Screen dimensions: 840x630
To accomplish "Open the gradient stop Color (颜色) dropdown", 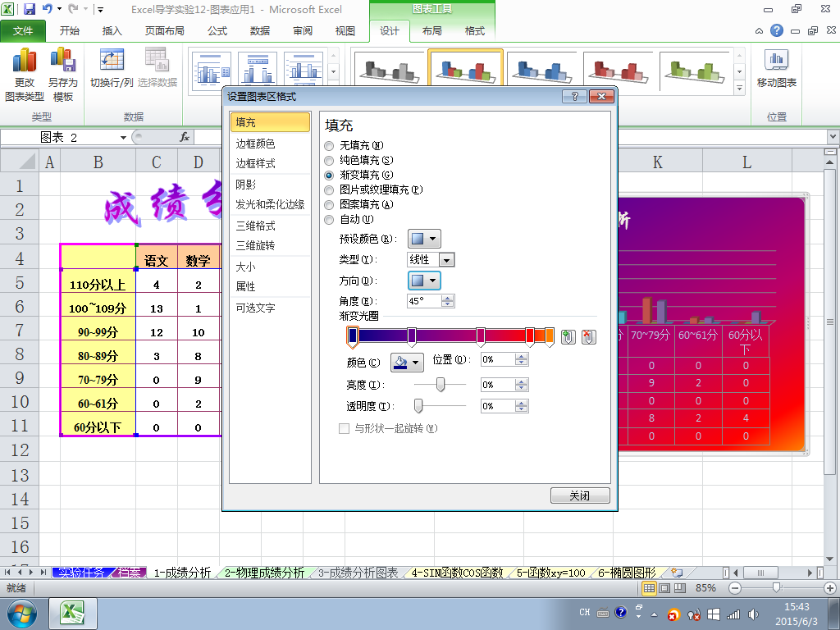I will tap(407, 363).
